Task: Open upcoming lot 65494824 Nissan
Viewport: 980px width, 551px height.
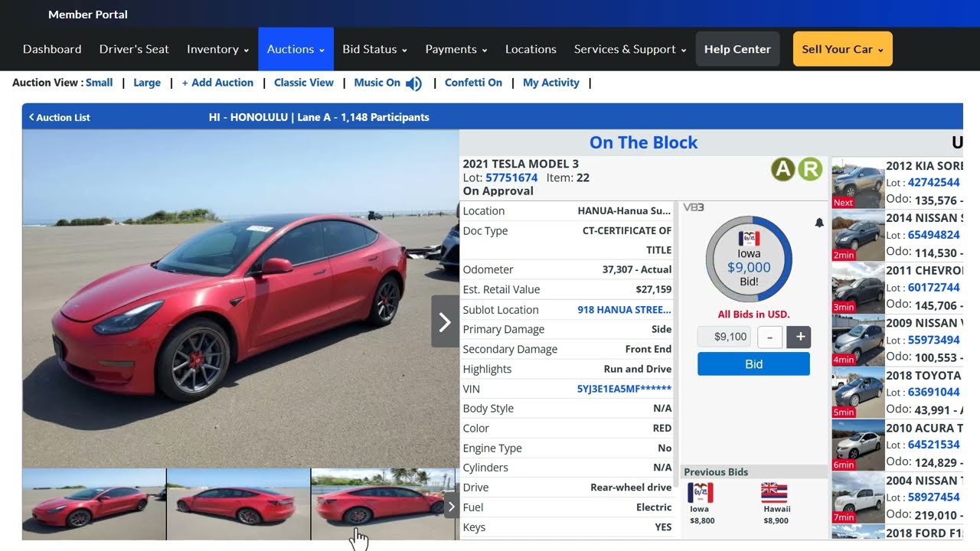Action: tap(933, 235)
